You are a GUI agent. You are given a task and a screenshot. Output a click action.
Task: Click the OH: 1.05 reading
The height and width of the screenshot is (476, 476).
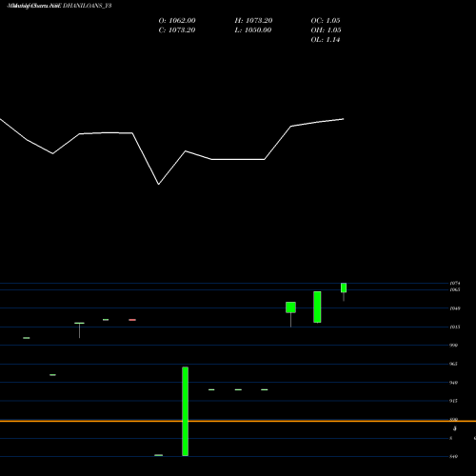(326, 30)
